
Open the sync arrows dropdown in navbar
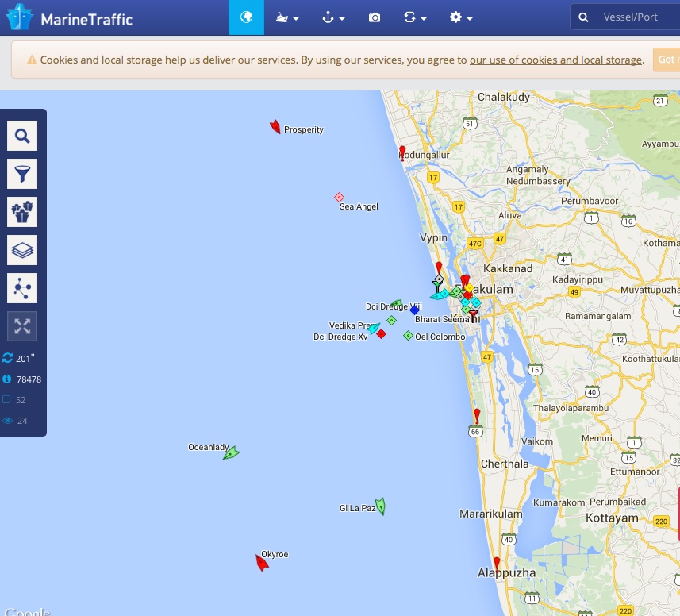(415, 17)
